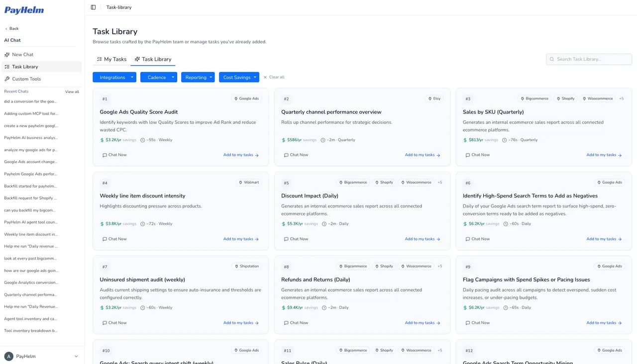Viewport: 637px width, 364px height.
Task: Click the Search Task Library input field
Action: pos(589,59)
